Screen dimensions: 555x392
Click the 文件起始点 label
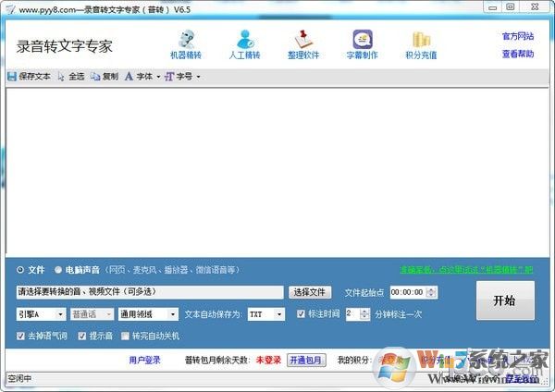click(364, 292)
